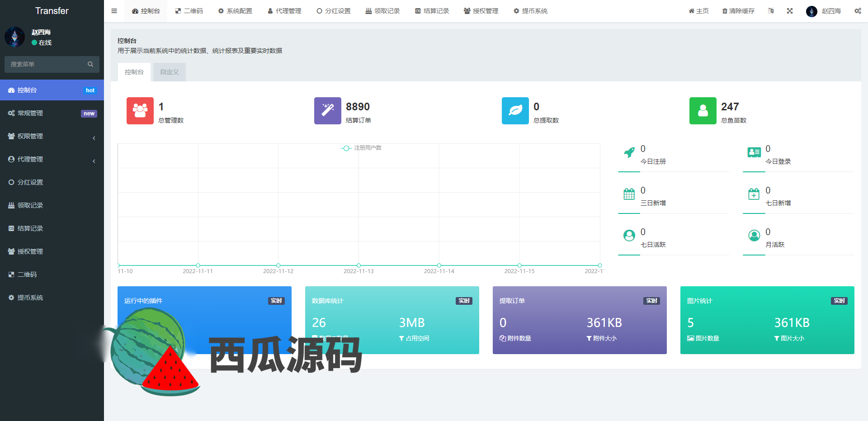Click the green 总鱼苗数 user icon
Viewport: 868px width, 421px height.
click(x=703, y=111)
